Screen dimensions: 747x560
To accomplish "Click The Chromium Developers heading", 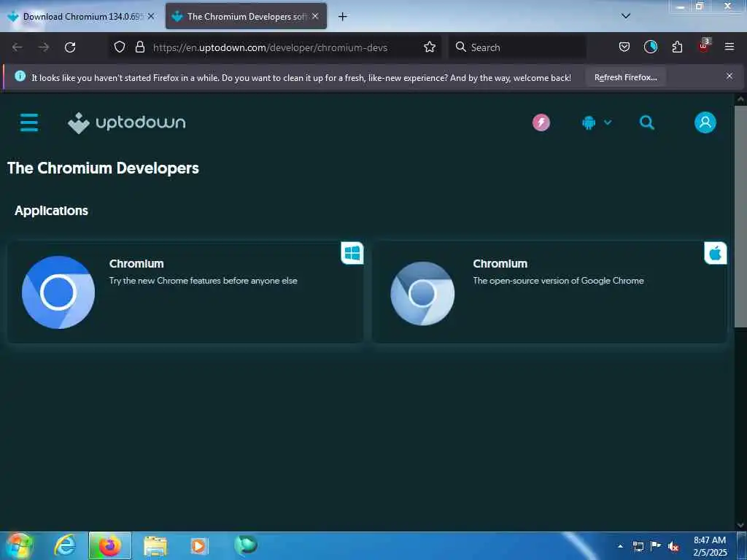I will [x=103, y=168].
